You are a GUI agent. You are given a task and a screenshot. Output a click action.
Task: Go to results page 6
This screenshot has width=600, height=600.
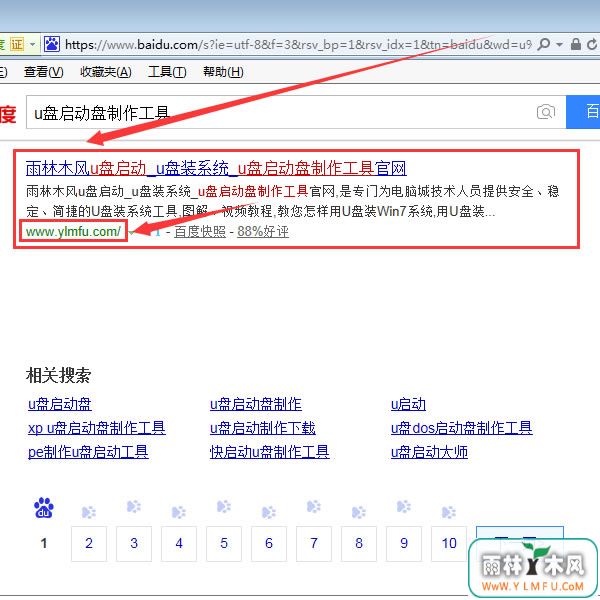tap(269, 543)
